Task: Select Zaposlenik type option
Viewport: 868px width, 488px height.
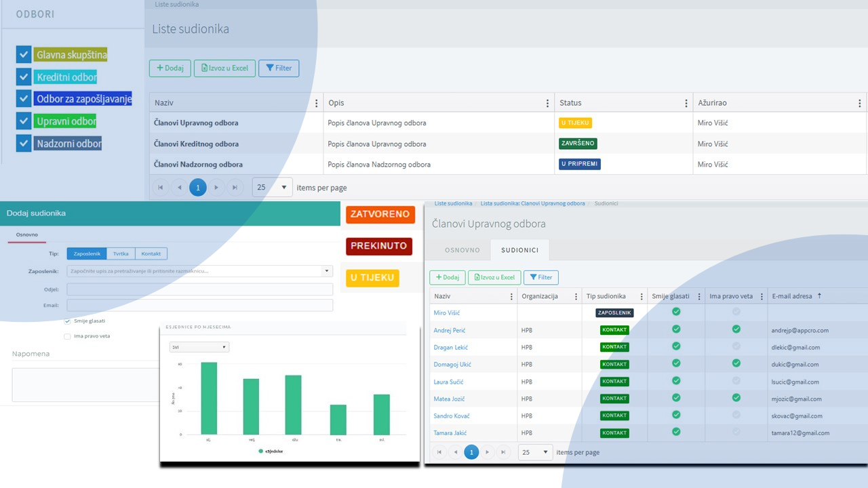Action: click(x=87, y=253)
